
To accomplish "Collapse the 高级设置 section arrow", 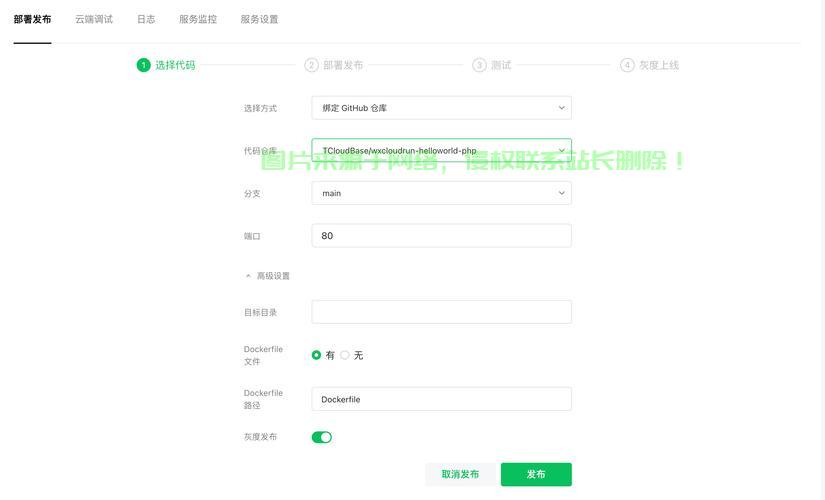I will coord(249,276).
